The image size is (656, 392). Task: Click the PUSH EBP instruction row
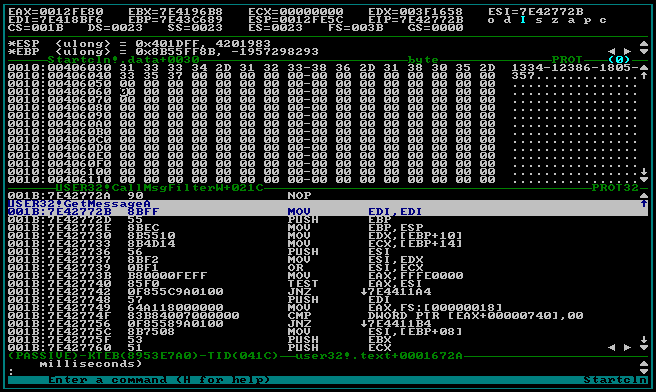200,220
